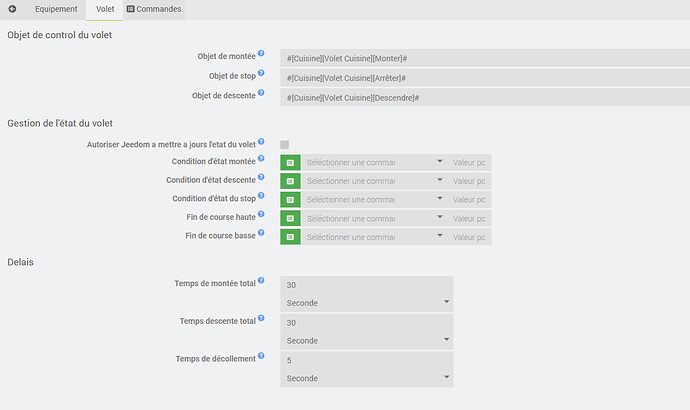Screen dimensions: 690x410
Task: Show help for Objet de montée
Action: coord(261,53)
